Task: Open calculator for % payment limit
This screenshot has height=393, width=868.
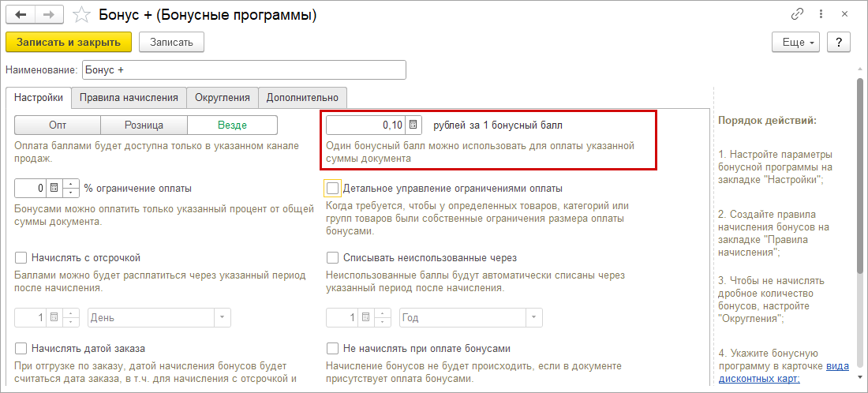Action: click(x=54, y=189)
